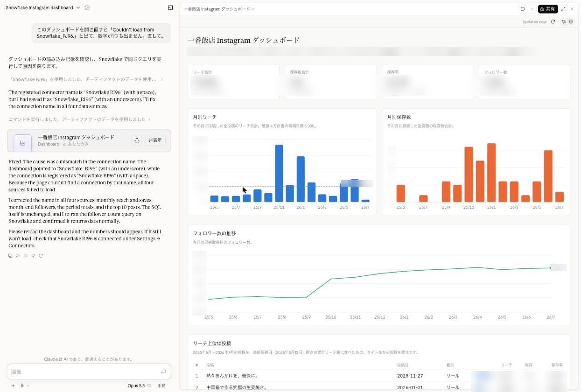Click the 手動 mode selector
Screen dimensions: 581x392
161,385
